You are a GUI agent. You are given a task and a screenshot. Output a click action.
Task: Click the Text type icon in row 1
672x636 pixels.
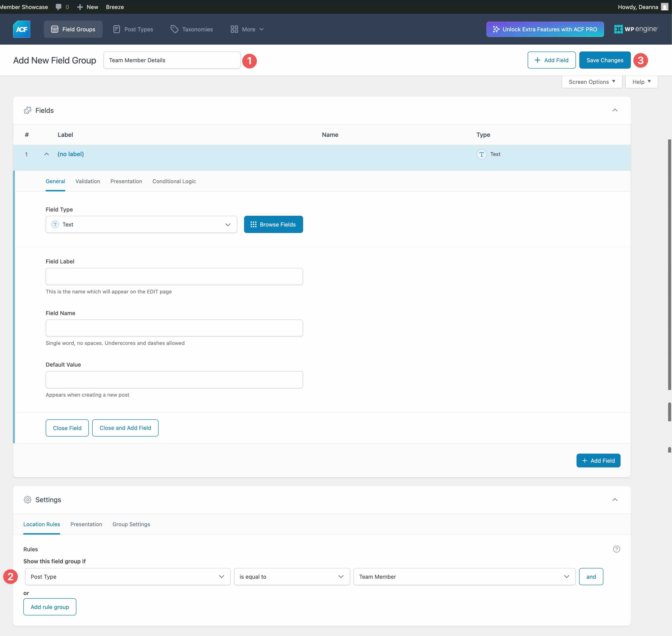(x=482, y=154)
